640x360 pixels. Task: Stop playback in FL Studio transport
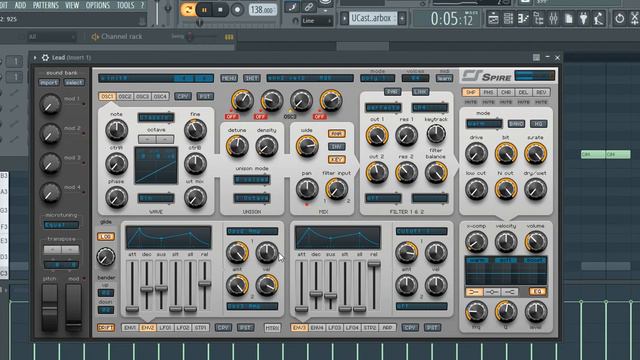click(x=220, y=9)
